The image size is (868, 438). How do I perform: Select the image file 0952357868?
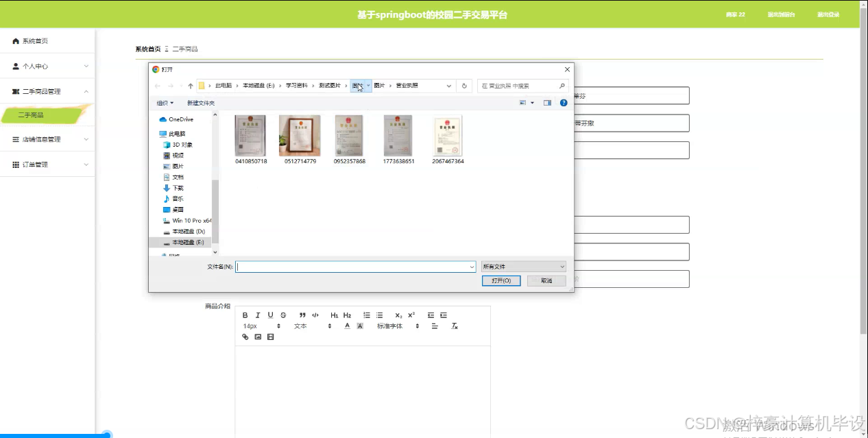pyautogui.click(x=350, y=140)
